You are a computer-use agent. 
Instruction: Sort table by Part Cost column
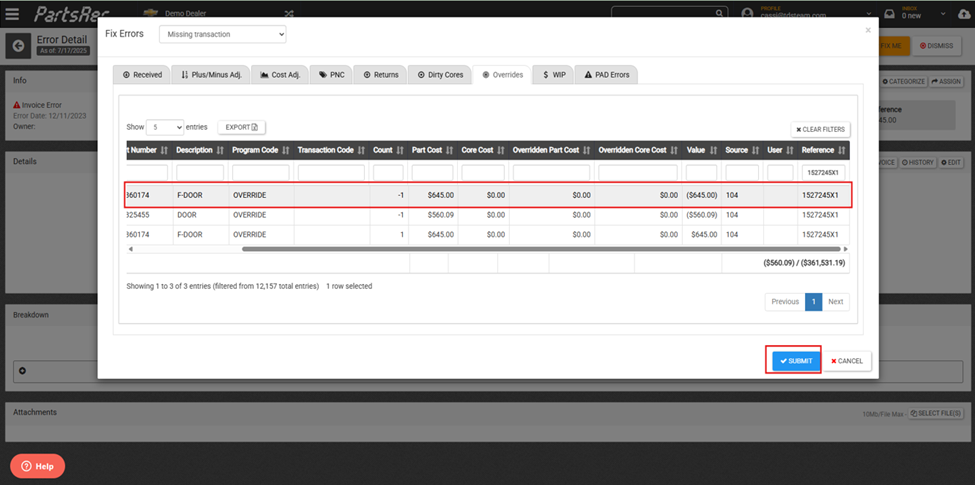point(433,150)
